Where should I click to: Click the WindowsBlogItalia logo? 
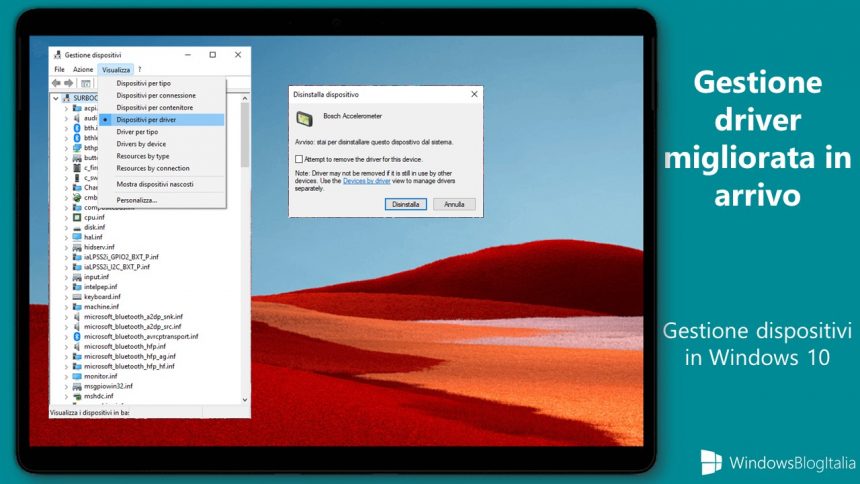pyautogui.click(x=711, y=462)
